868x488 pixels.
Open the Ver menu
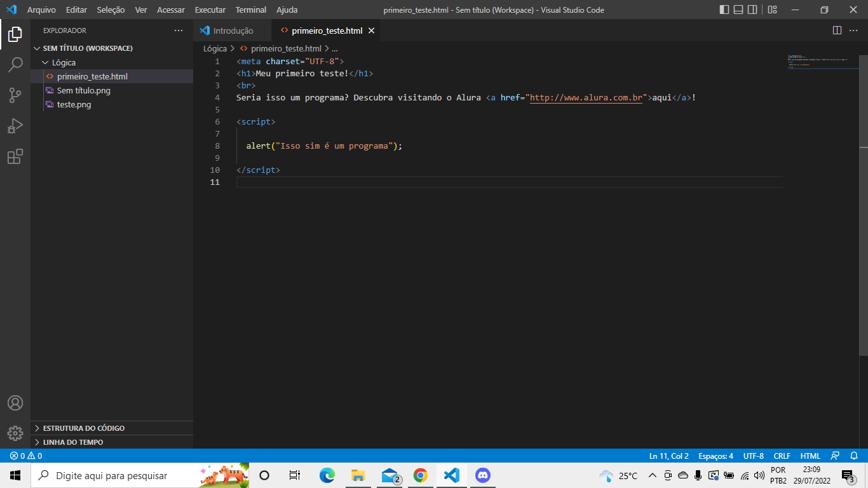(141, 10)
